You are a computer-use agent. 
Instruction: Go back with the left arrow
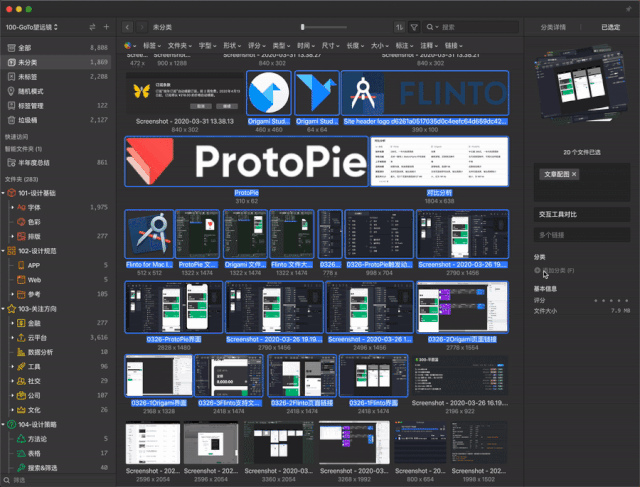pyautogui.click(x=127, y=27)
